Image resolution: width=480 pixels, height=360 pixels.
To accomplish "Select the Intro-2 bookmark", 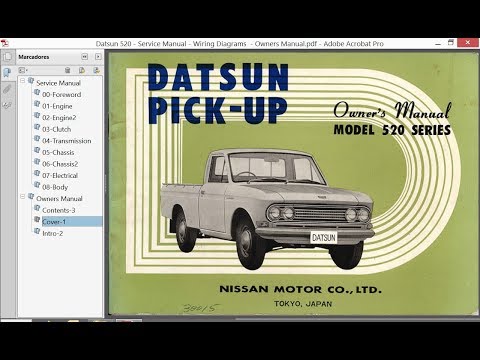I will tap(53, 233).
